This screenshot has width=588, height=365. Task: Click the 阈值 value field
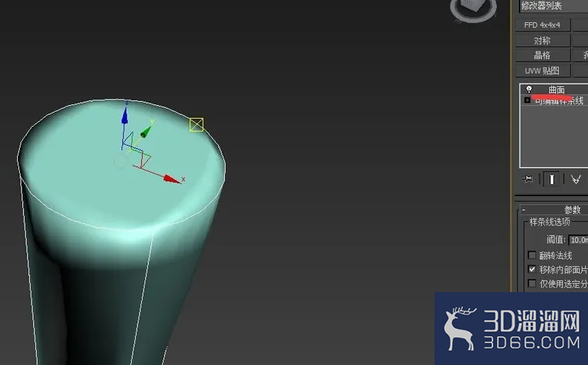tap(578, 240)
